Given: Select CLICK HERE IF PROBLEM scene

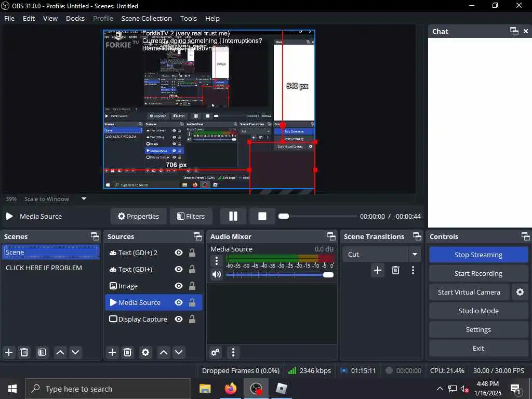Looking at the screenshot, I should (x=50, y=268).
